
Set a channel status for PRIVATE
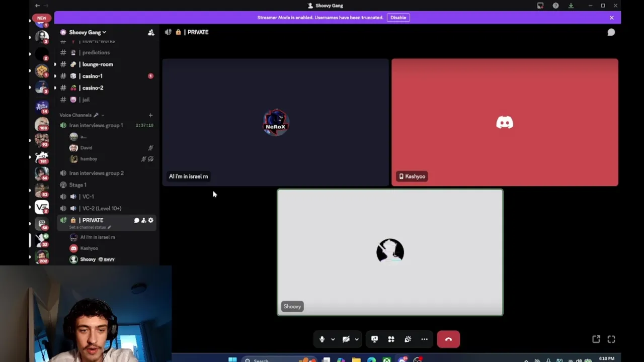pos(90,227)
